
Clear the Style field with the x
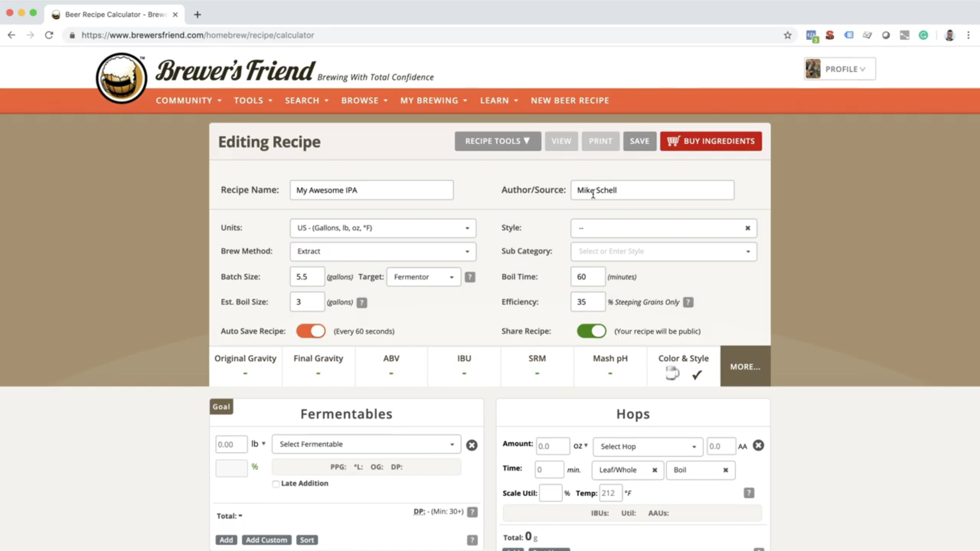pyautogui.click(x=748, y=228)
